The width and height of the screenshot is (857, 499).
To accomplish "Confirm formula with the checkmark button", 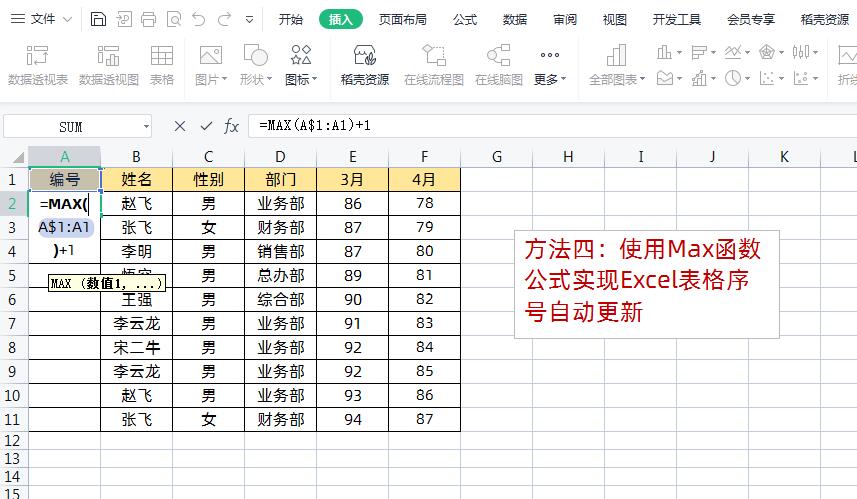I will pos(206,126).
